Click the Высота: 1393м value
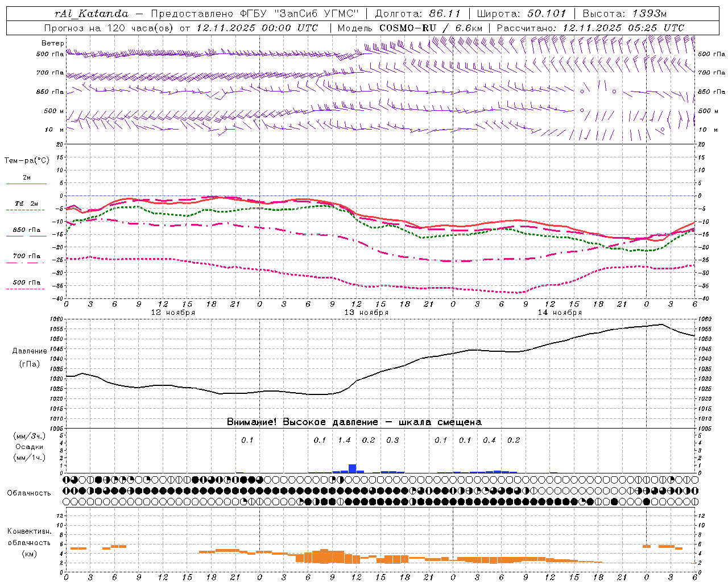 [624, 14]
